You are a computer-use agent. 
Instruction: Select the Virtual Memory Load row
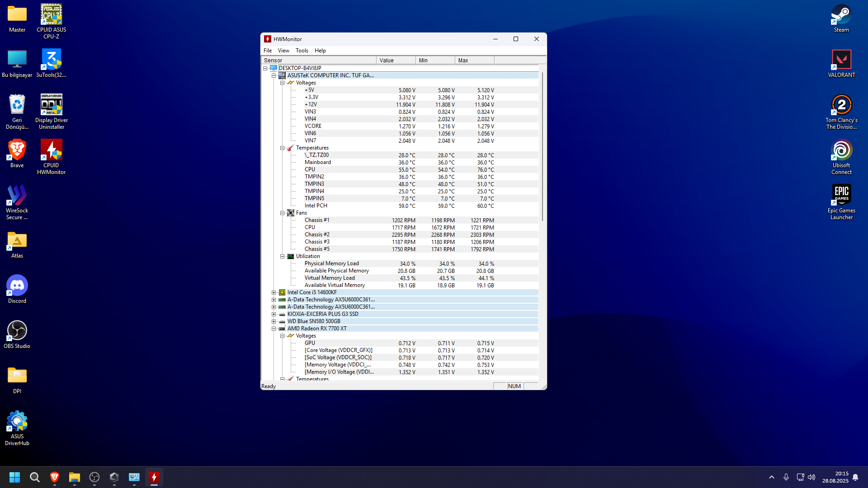[x=400, y=278]
